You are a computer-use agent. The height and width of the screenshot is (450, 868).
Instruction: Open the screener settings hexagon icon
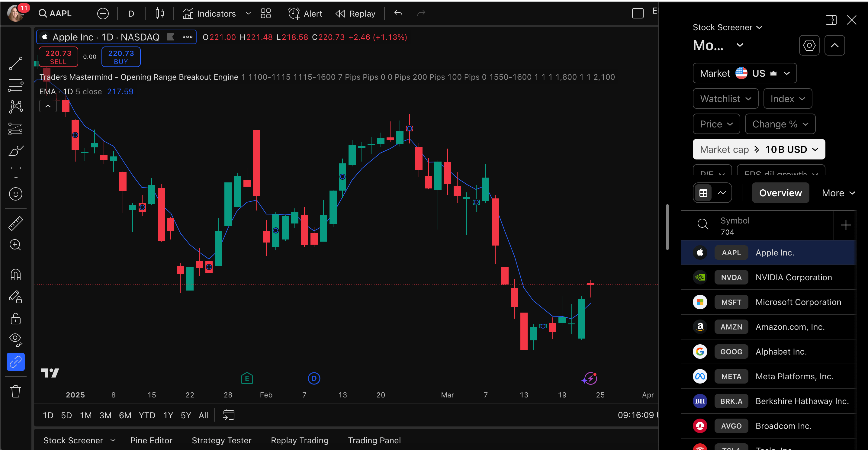pos(809,45)
